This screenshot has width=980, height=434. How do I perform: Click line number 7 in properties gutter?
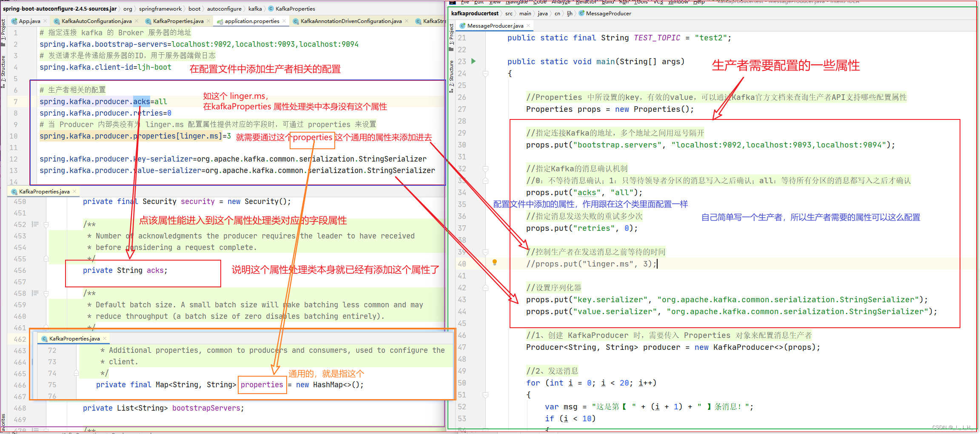click(x=15, y=101)
